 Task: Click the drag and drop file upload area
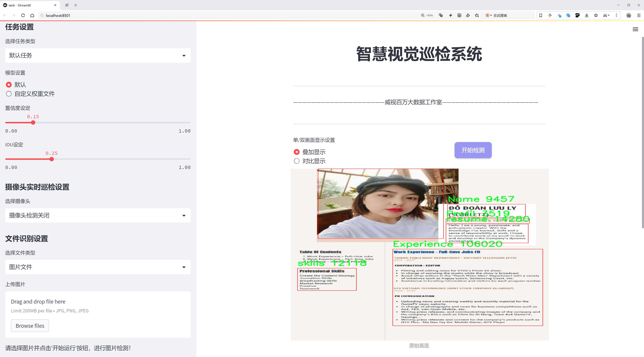(98, 315)
